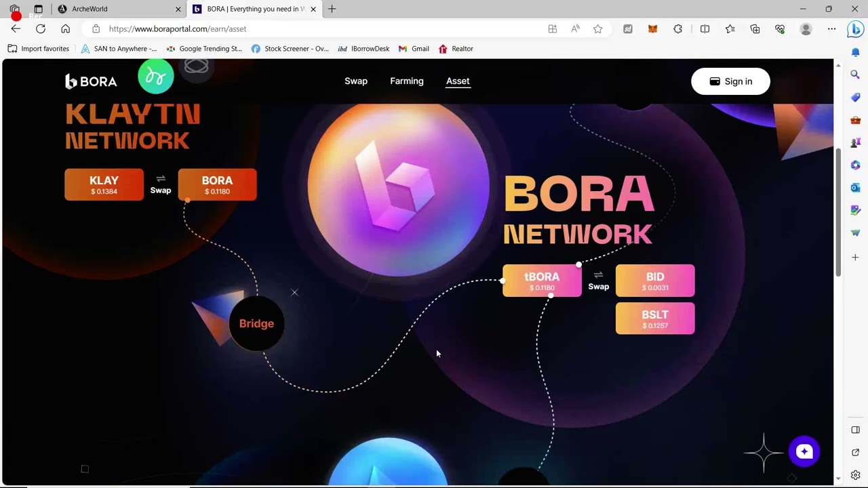Open the Swap page from the top navigation
Screen dimensions: 868x488
pyautogui.click(x=356, y=81)
